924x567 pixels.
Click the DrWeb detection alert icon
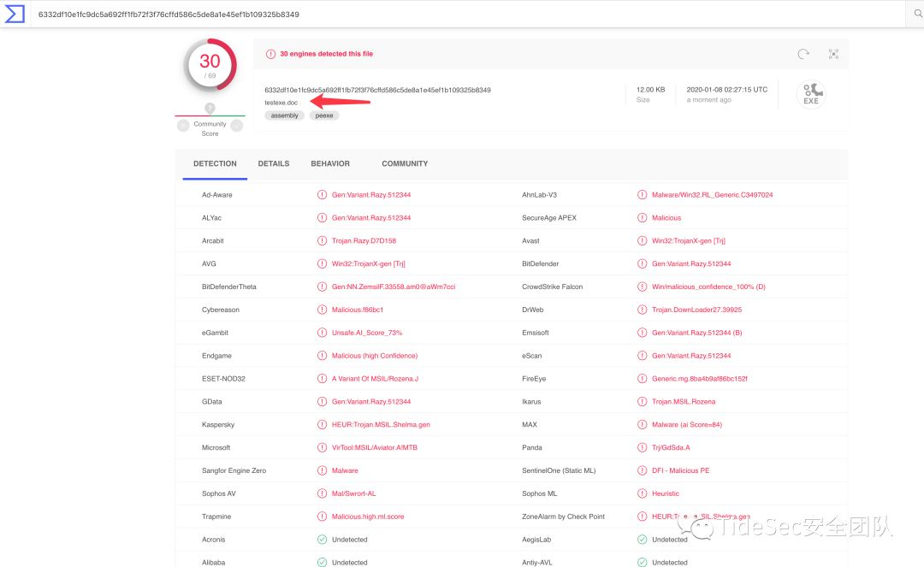(x=642, y=310)
